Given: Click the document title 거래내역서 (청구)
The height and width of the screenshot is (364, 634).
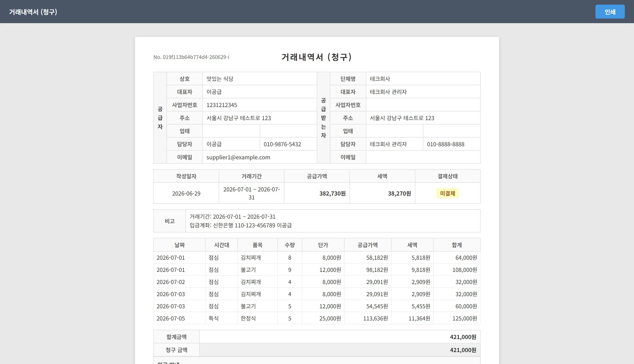Looking at the screenshot, I should pyautogui.click(x=317, y=57).
